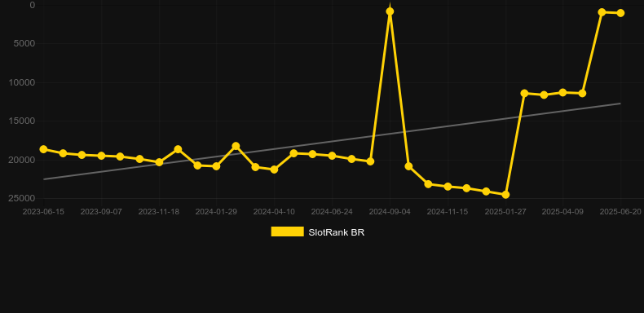Screen dimensions: 644x313
Task: Select the lowest data point above 2025-01-27
Action: coord(505,195)
